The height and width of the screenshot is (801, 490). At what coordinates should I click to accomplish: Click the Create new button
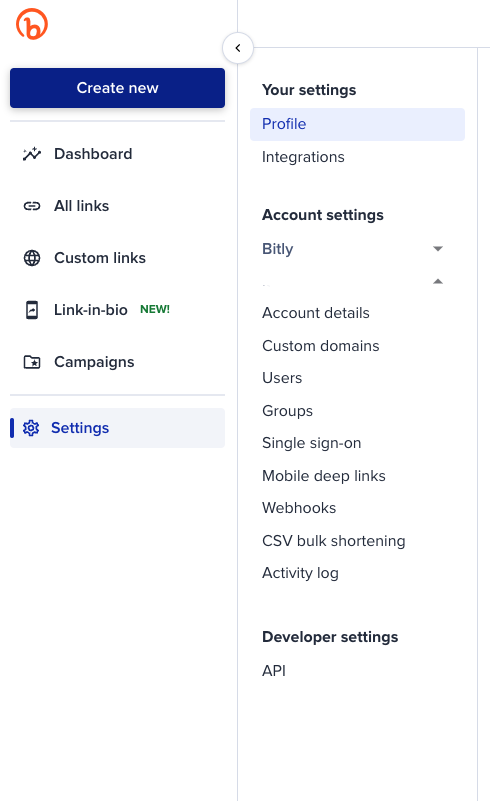(118, 88)
